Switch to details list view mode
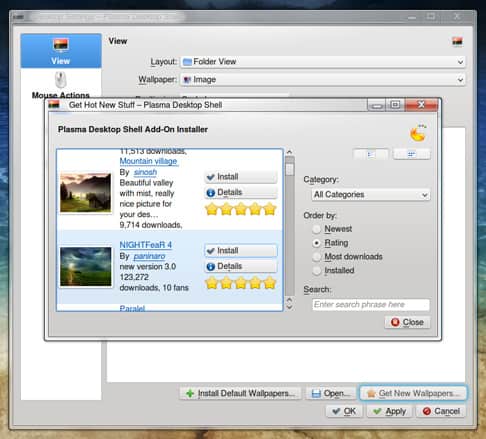 [x=371, y=154]
